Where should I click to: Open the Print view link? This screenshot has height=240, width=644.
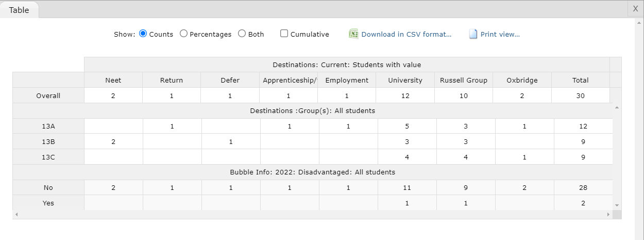[x=500, y=34]
